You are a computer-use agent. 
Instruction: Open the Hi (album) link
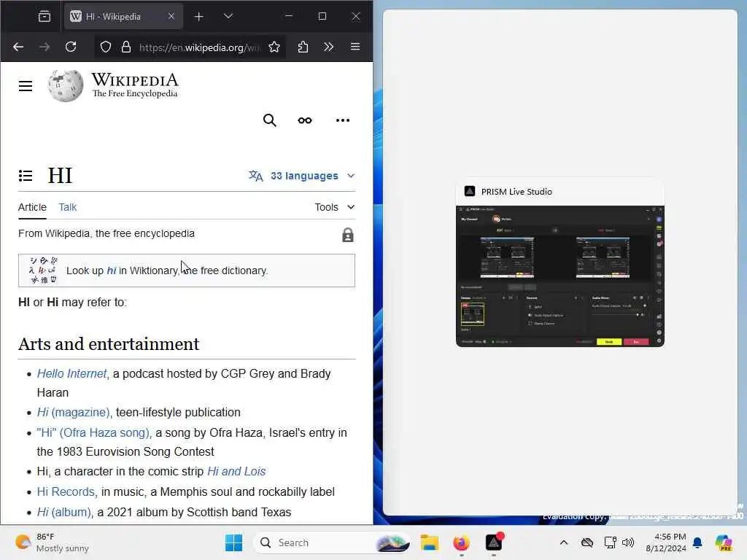(64, 512)
